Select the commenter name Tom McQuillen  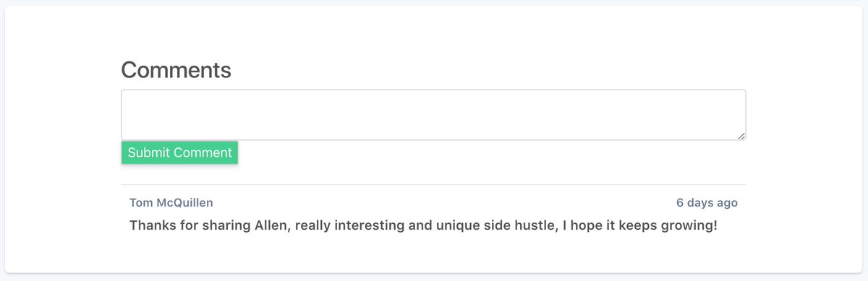pos(171,203)
